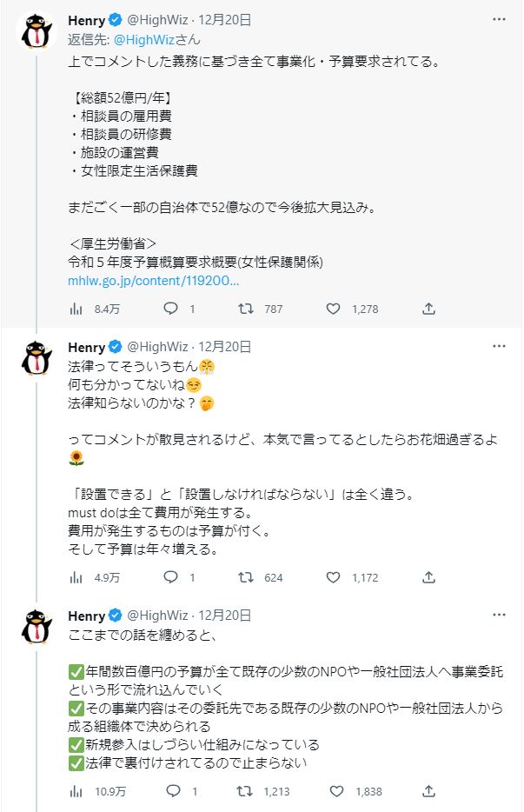This screenshot has height=812, width=524.
Task: View analytics of tweet with 8.4万 views
Action: point(76,308)
